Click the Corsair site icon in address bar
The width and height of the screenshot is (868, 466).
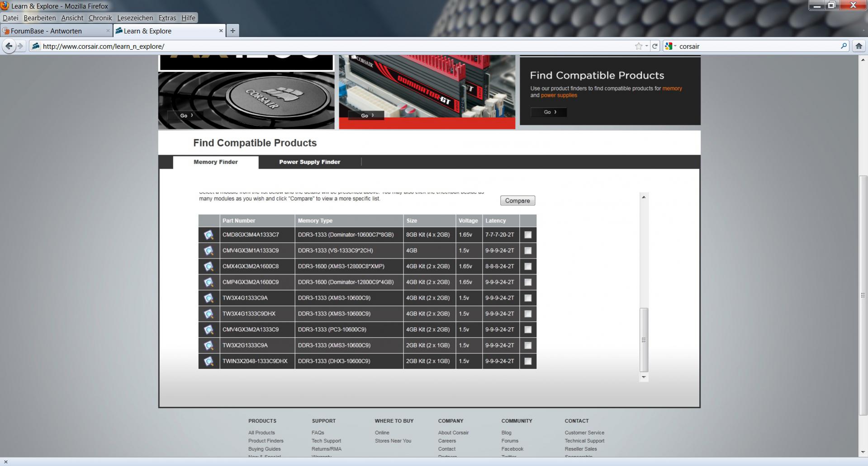tap(36, 46)
